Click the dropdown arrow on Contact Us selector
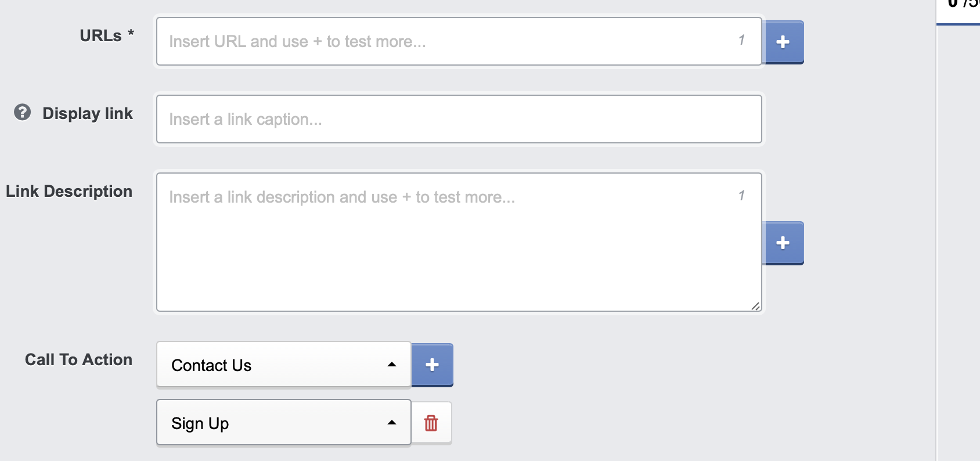Screen dimensions: 980x461 pyautogui.click(x=392, y=364)
